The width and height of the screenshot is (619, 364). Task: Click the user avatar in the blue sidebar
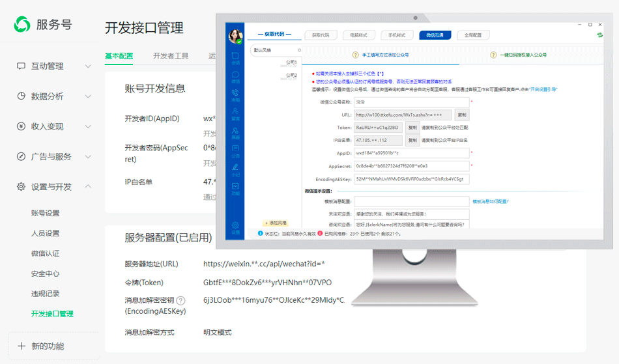click(x=235, y=36)
